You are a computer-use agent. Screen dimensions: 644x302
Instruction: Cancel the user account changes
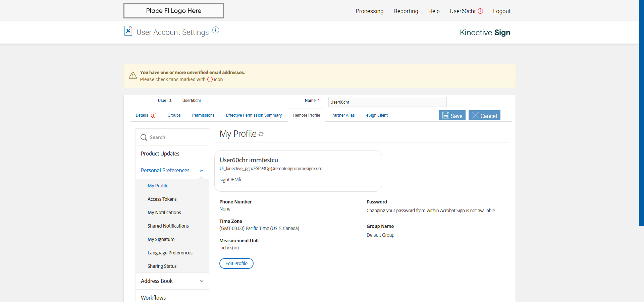(x=484, y=116)
